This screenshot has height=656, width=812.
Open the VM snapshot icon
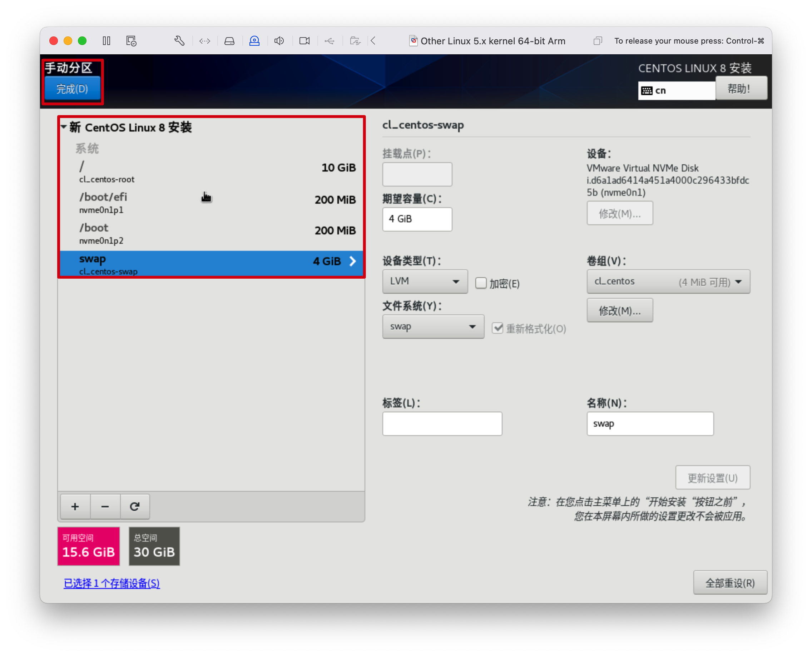[131, 41]
